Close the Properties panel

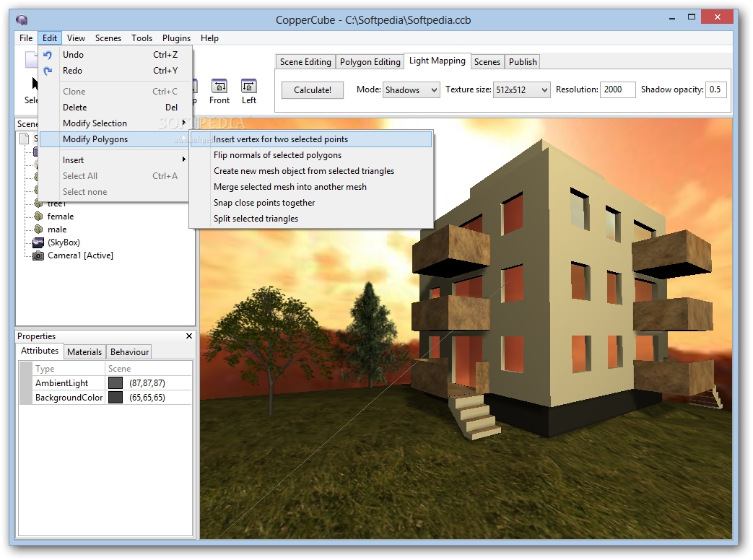189,336
